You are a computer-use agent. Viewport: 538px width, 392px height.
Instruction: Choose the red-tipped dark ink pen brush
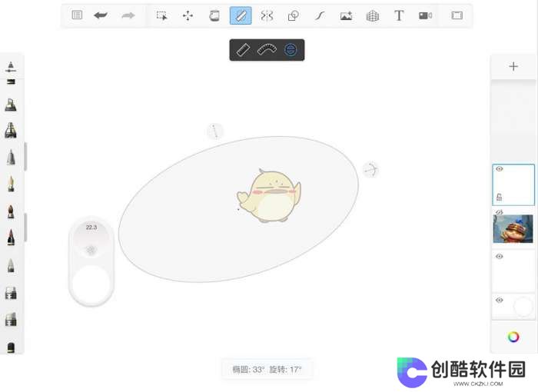pos(11,238)
